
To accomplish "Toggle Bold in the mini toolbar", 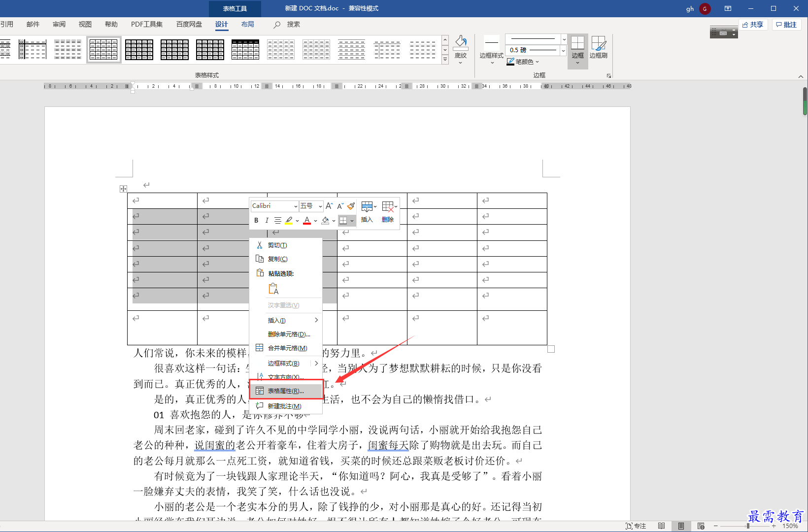I will point(256,220).
